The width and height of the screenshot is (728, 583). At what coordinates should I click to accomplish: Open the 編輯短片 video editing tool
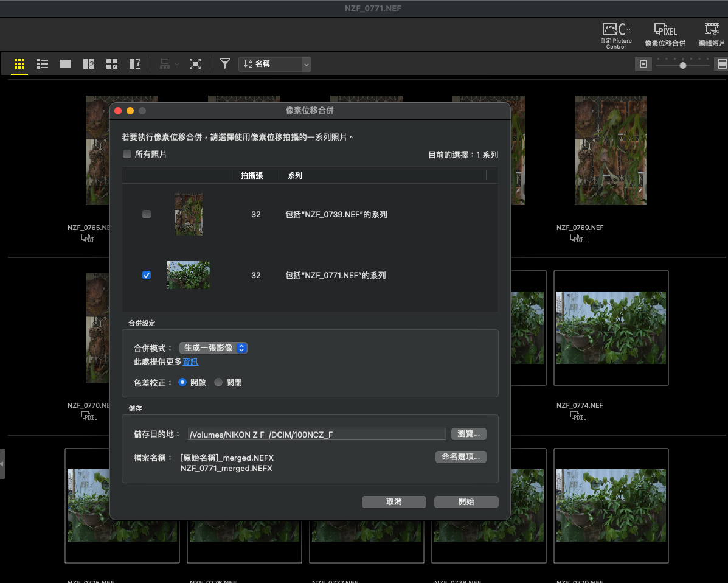712,35
